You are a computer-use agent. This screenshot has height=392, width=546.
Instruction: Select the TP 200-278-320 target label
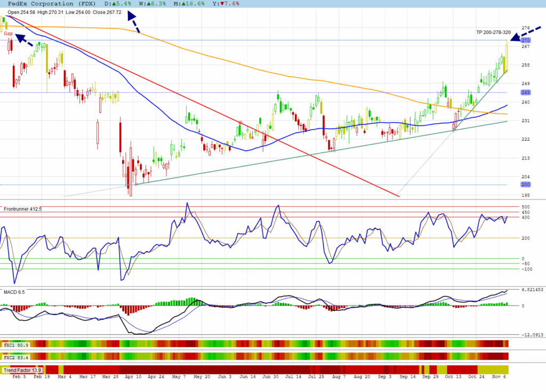click(493, 33)
